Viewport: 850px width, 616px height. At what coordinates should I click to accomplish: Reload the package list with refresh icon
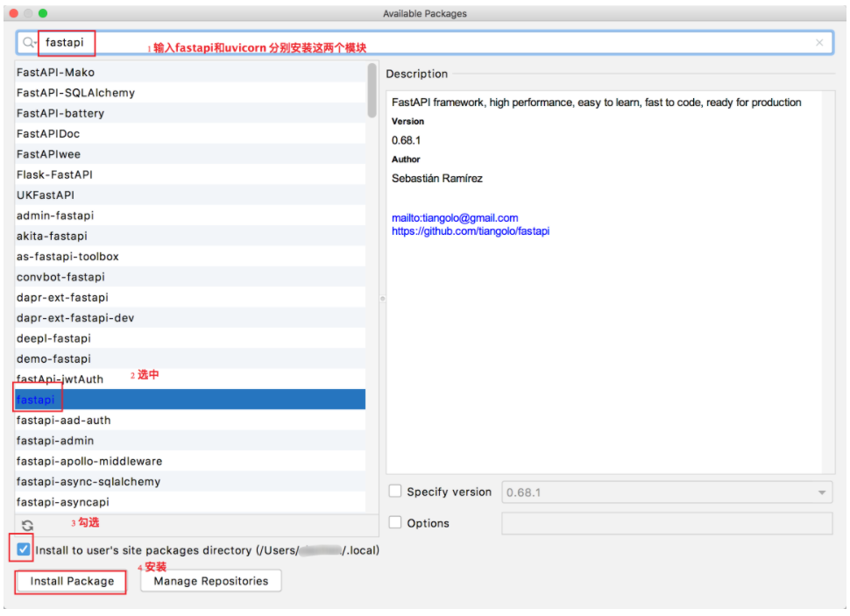pyautogui.click(x=28, y=525)
